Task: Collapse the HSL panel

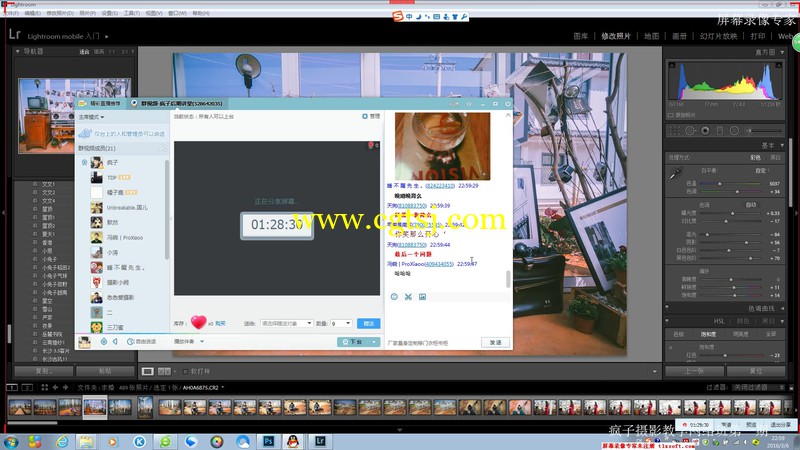Action: (782, 321)
